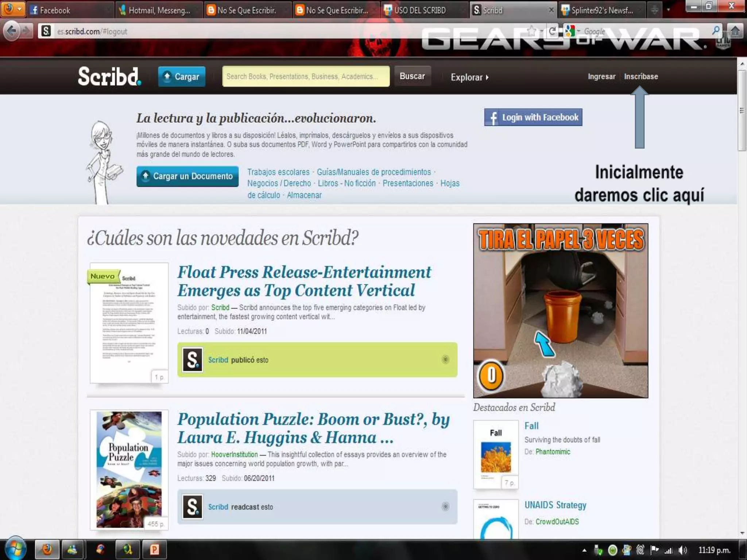Open the new tab plus button

coord(655,10)
